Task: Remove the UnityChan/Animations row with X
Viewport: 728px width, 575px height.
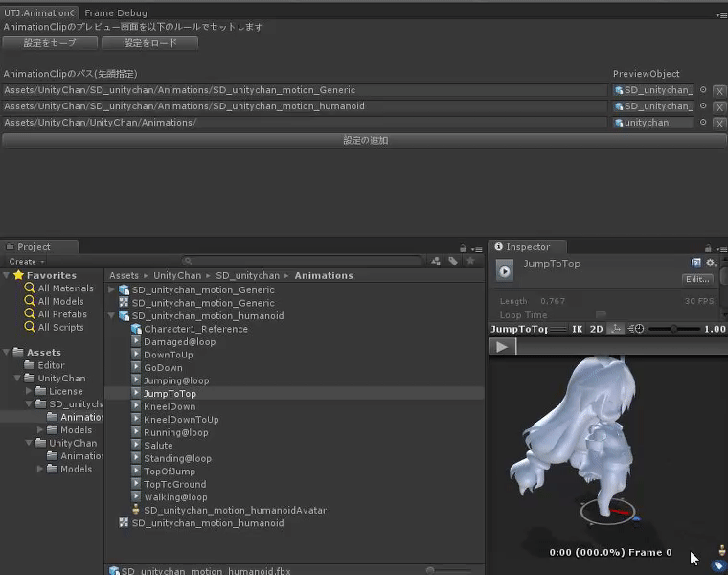Action: click(719, 124)
